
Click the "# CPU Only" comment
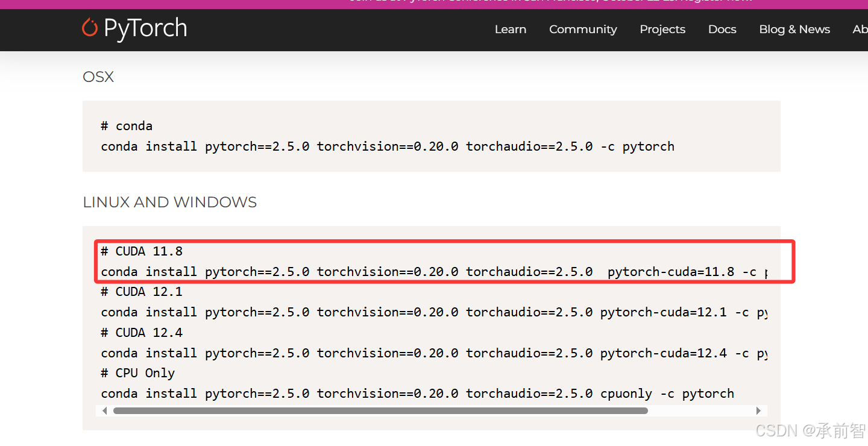138,373
